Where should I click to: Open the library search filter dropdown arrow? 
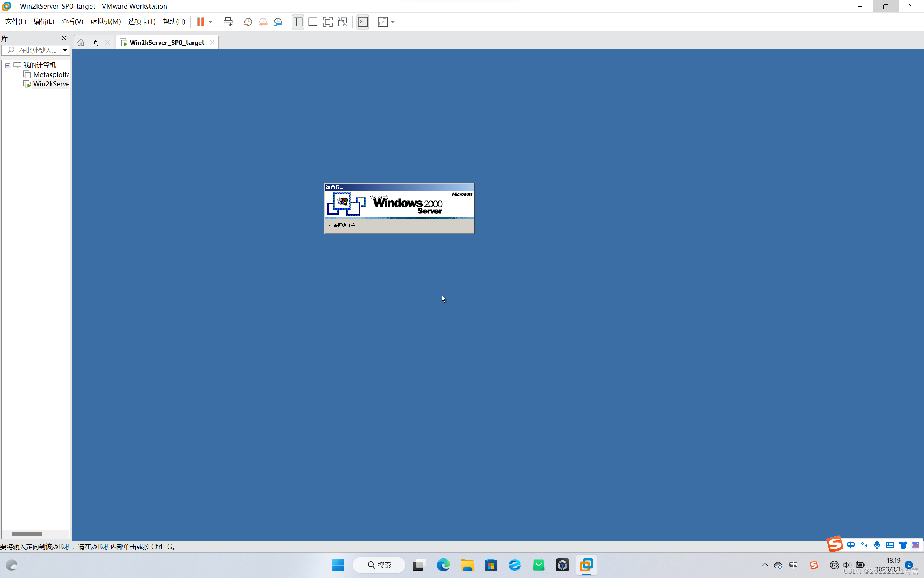[65, 50]
